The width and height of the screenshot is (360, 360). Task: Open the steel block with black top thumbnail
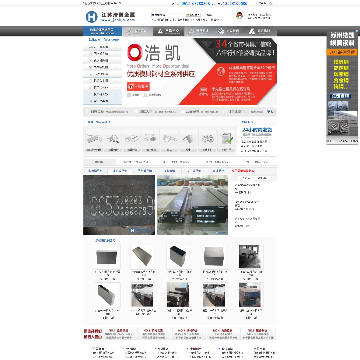(178, 257)
